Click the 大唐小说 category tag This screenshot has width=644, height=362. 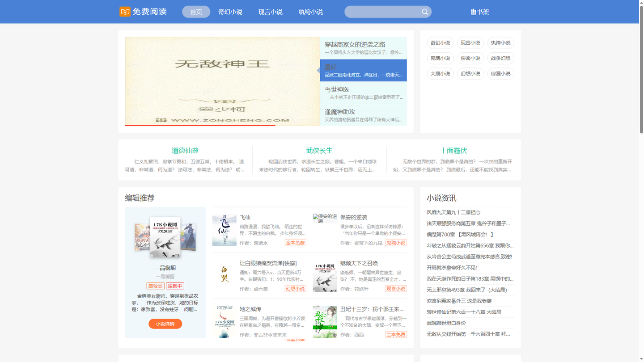click(440, 73)
